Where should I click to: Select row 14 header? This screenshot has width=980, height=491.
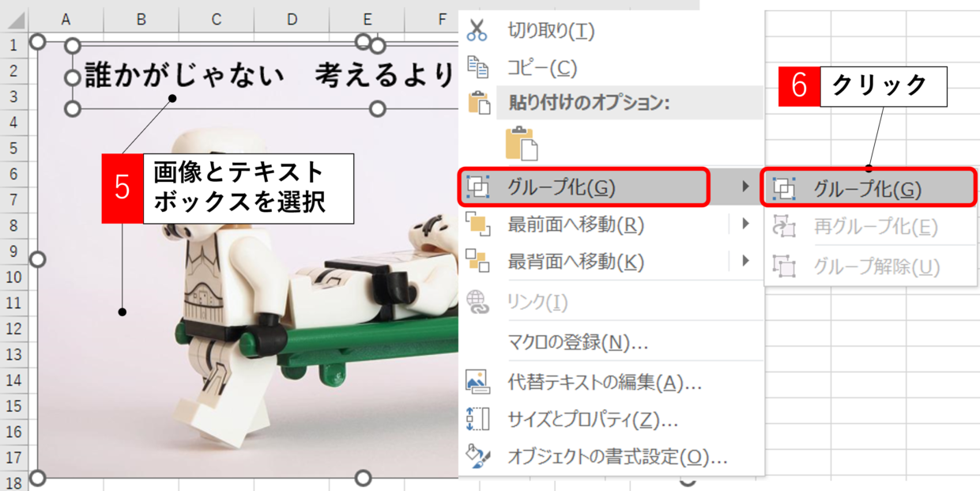tap(13, 380)
